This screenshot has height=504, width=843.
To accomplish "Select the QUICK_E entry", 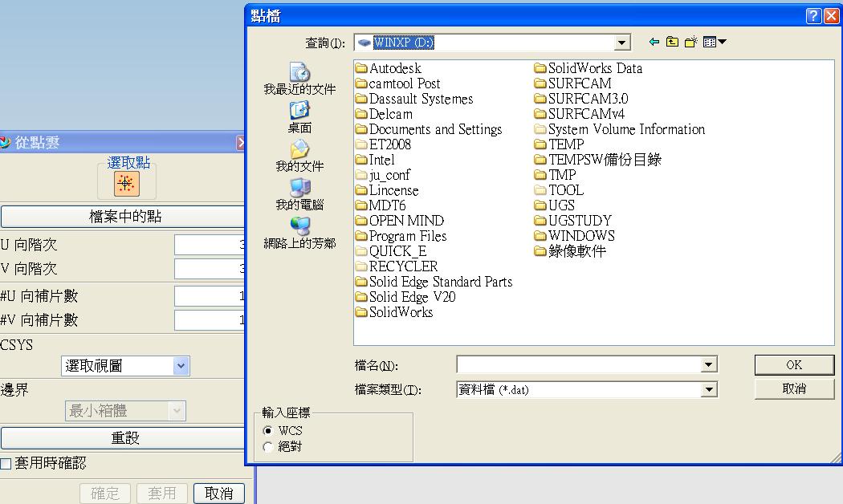I will coord(391,251).
